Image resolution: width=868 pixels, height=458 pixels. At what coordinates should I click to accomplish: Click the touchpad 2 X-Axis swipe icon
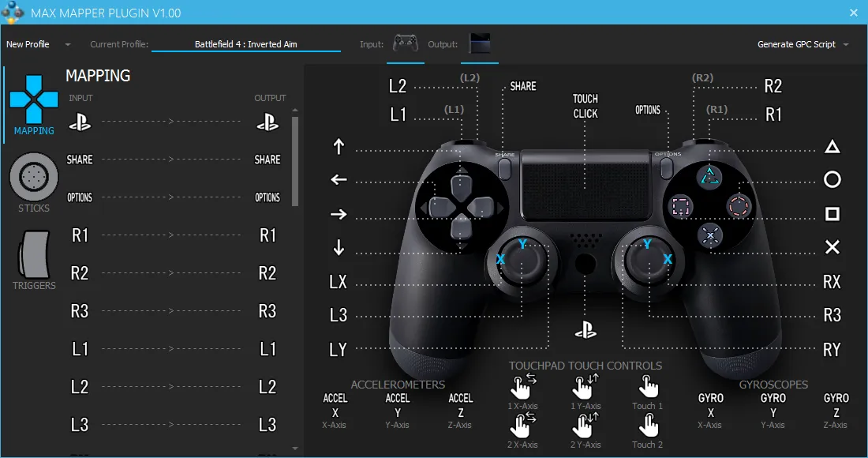[x=522, y=426]
